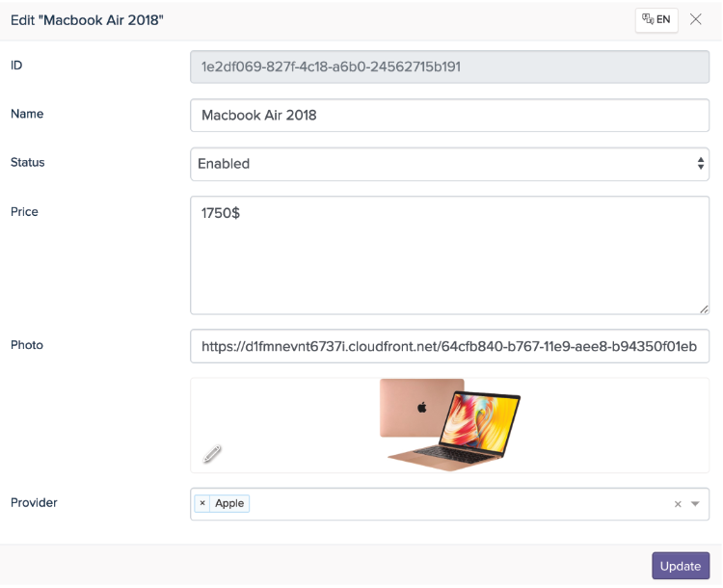Image resolution: width=723 pixels, height=588 pixels.
Task: Click the Photo URL input field
Action: click(x=449, y=346)
